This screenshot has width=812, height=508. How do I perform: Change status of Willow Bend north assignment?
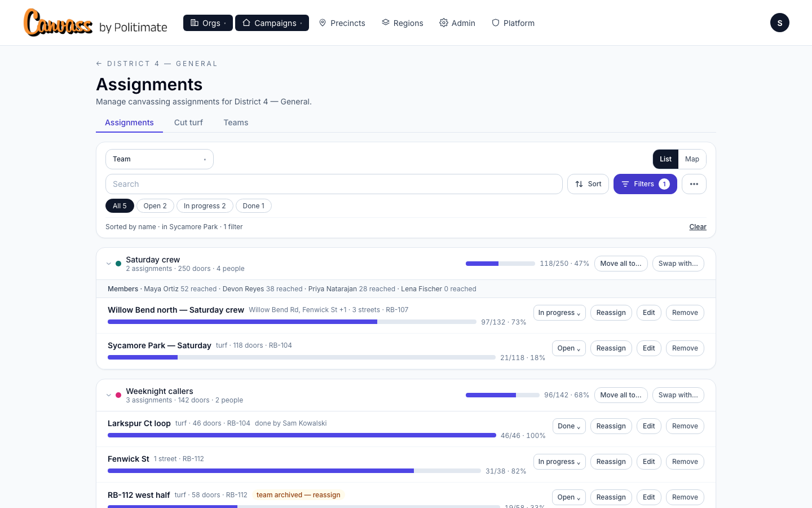tap(559, 313)
